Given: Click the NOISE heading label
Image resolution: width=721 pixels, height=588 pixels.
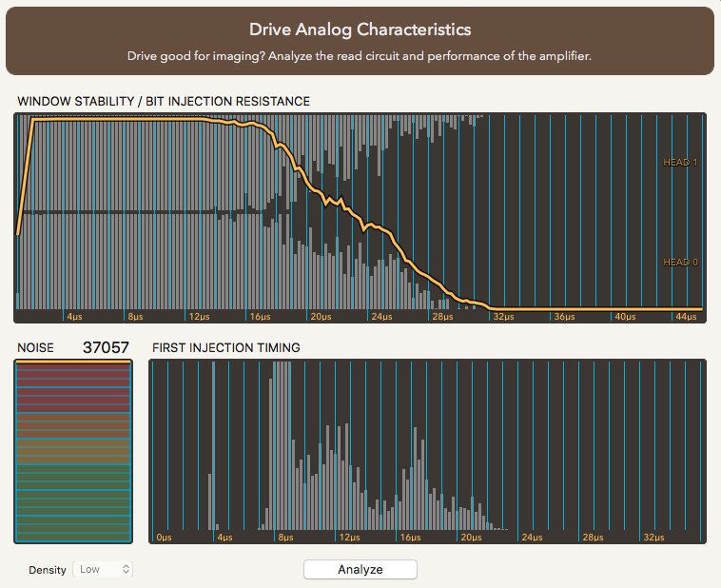Looking at the screenshot, I should click(35, 348).
